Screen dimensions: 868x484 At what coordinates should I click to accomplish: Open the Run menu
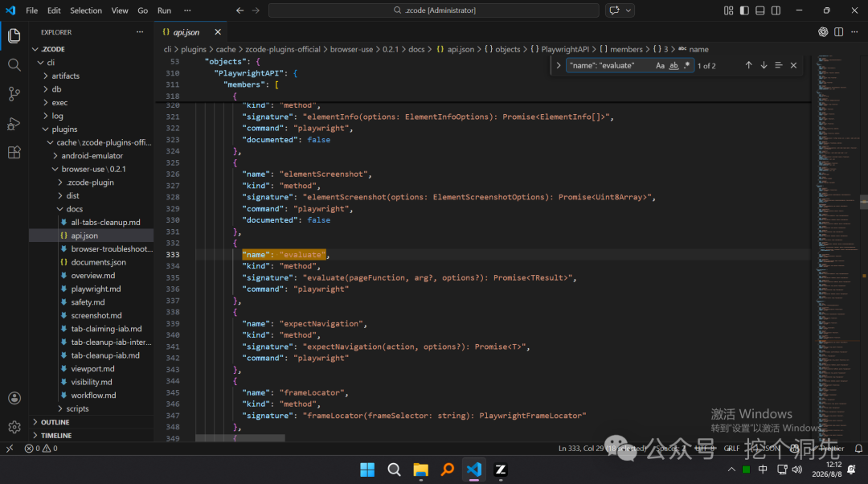pyautogui.click(x=165, y=10)
